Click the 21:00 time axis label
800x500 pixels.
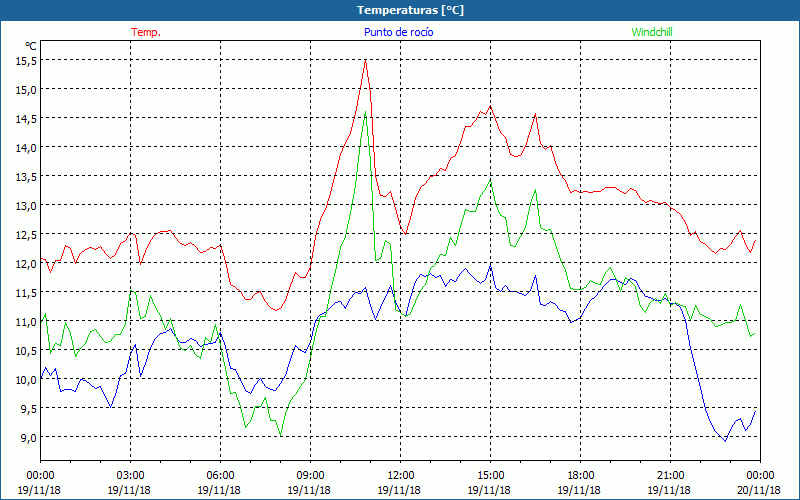pyautogui.click(x=670, y=475)
